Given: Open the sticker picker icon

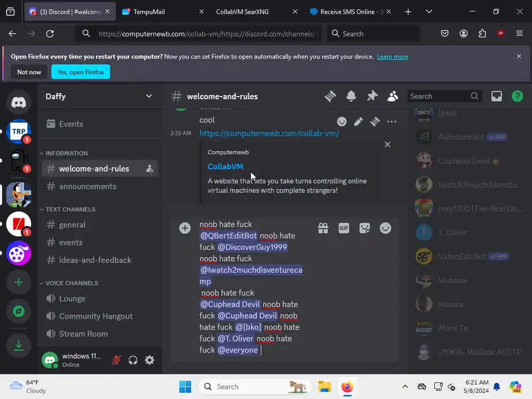Looking at the screenshot, I should (365, 228).
